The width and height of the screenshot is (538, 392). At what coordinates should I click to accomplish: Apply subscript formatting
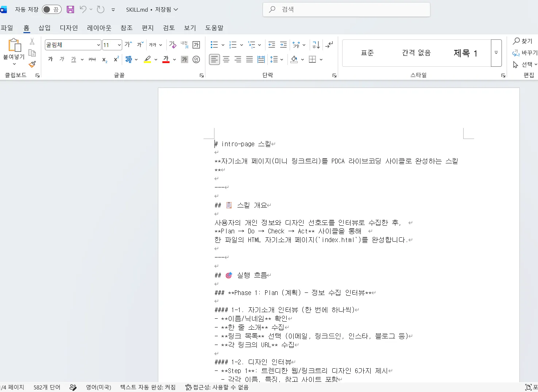pyautogui.click(x=105, y=59)
